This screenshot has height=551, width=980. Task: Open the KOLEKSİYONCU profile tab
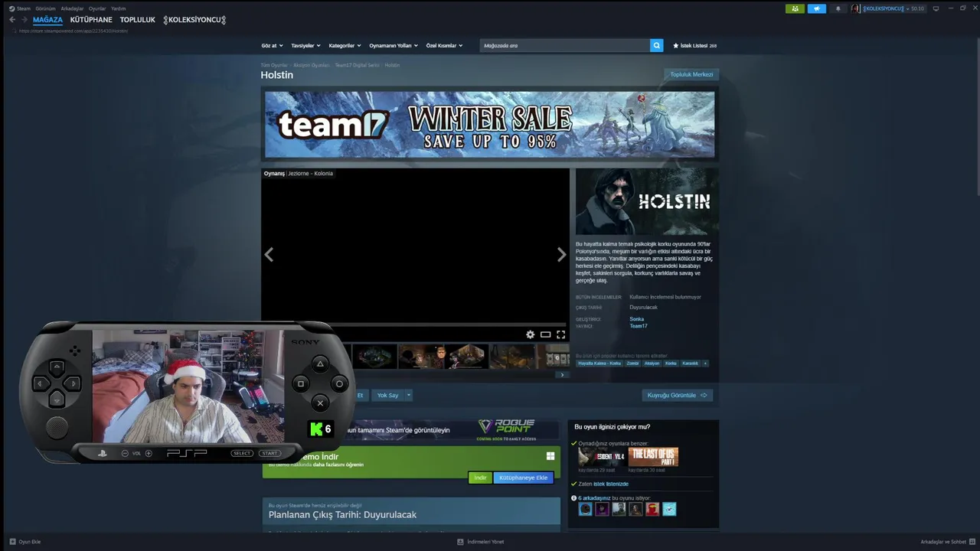(194, 20)
